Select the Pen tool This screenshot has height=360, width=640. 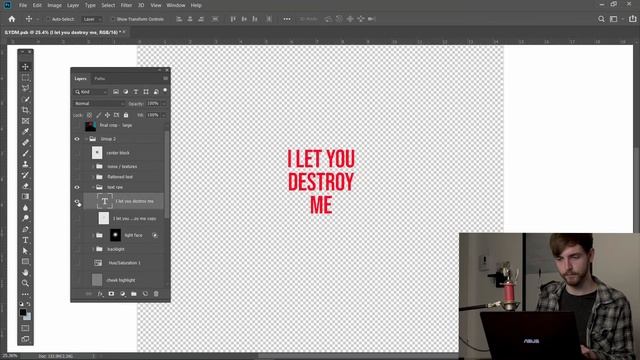pos(25,229)
